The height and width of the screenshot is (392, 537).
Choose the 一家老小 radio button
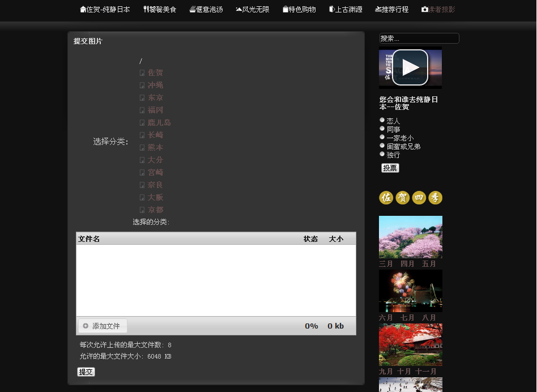(382, 137)
